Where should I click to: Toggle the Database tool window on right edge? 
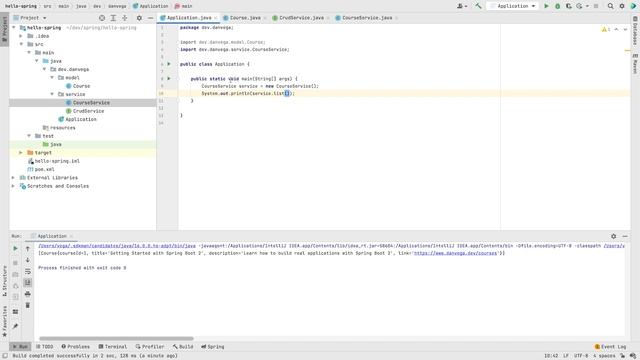pos(635,31)
